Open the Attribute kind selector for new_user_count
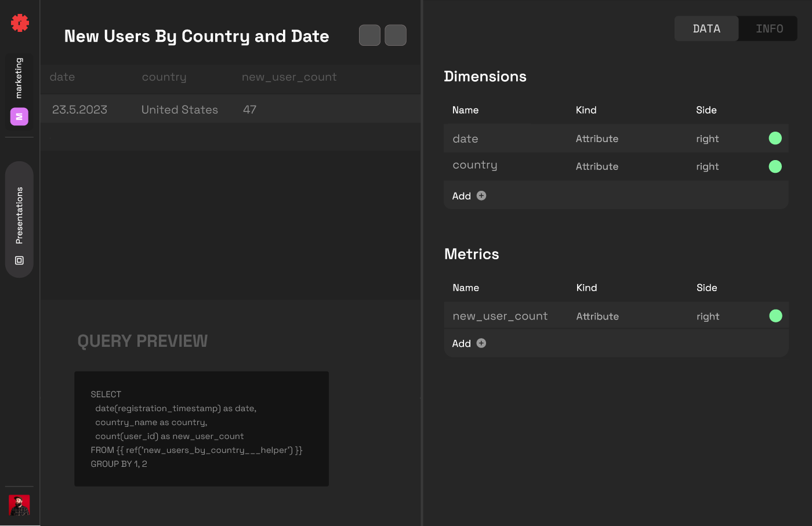This screenshot has height=526, width=812. (x=597, y=316)
